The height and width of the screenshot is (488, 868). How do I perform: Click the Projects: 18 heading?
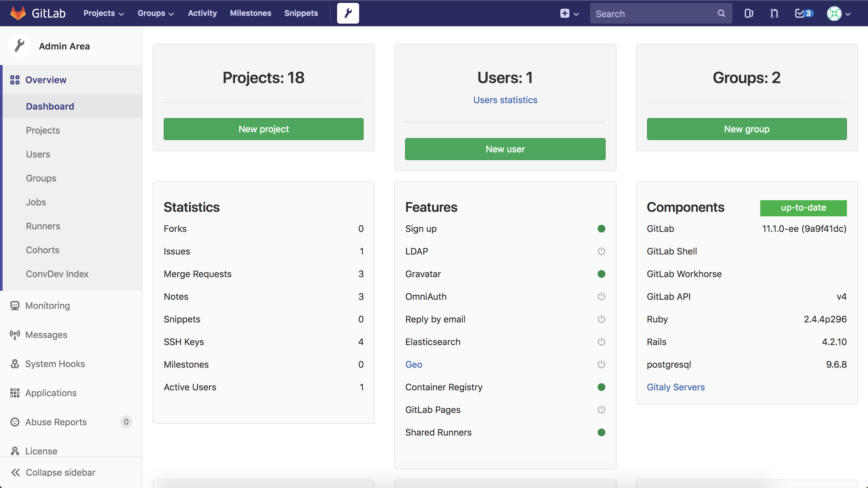[x=263, y=78]
